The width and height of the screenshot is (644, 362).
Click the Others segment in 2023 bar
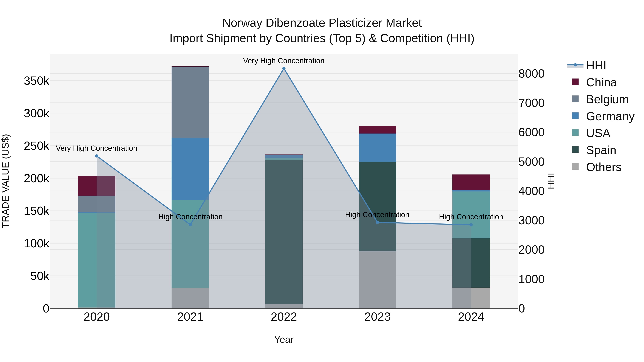(377, 280)
